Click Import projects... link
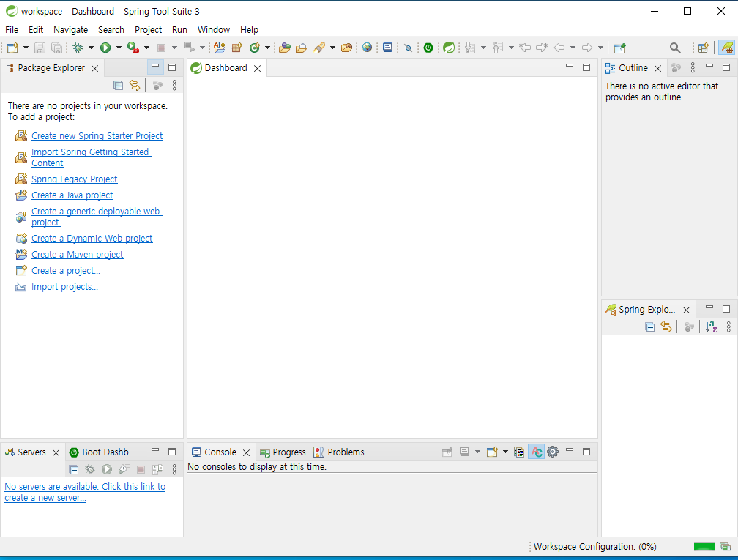This screenshot has height=560, width=738. click(x=65, y=287)
